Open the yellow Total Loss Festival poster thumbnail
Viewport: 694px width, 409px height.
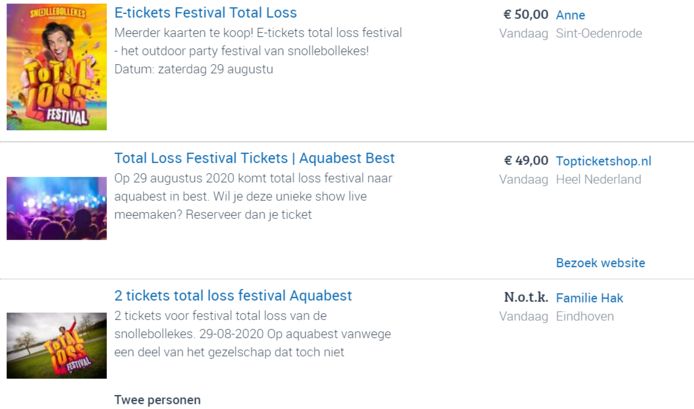(x=56, y=67)
